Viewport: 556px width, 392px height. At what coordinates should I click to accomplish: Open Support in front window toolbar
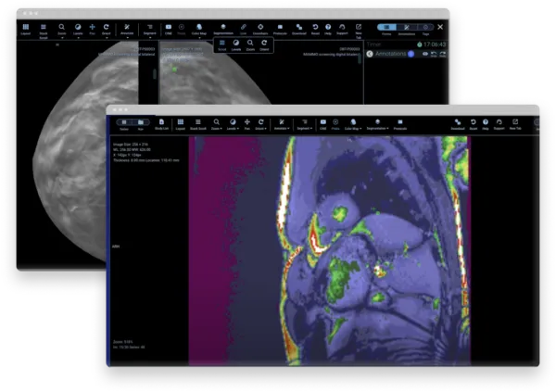coord(499,124)
